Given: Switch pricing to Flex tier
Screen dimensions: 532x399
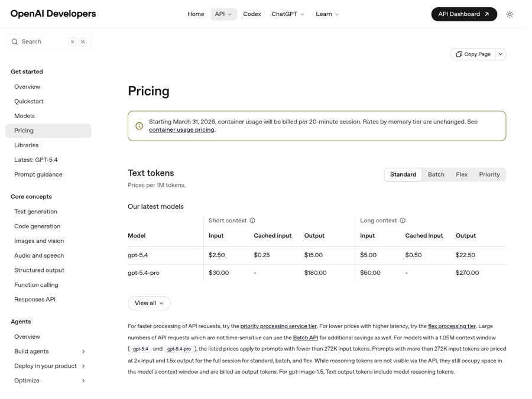Looking at the screenshot, I should coord(462,174).
